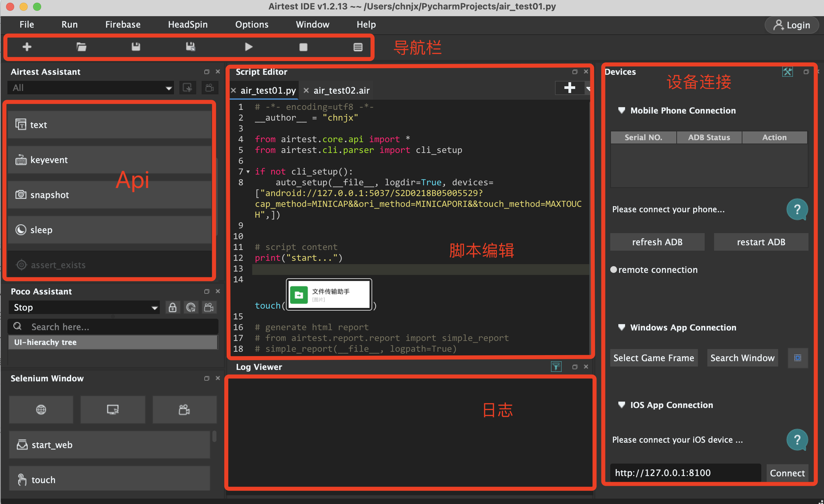Stop script execution with the stop icon

[x=303, y=47]
